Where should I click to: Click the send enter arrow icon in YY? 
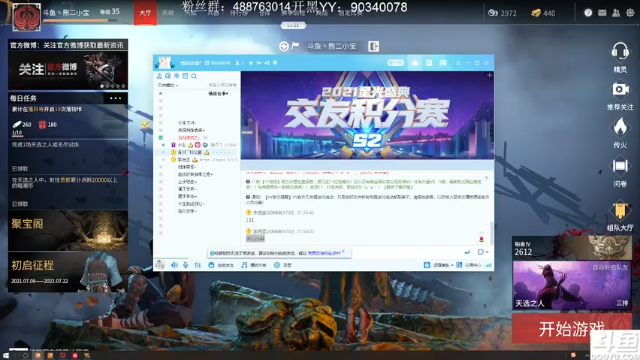[x=467, y=252]
